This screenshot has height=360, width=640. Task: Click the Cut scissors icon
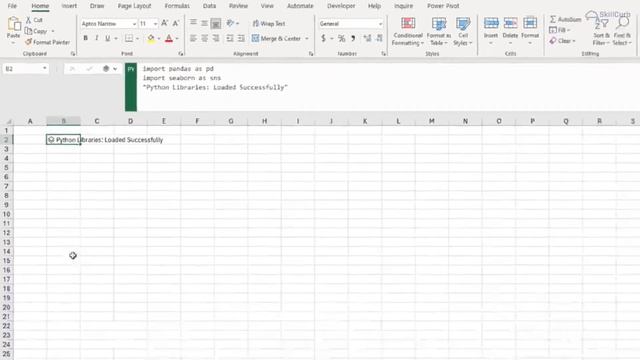(29, 20)
